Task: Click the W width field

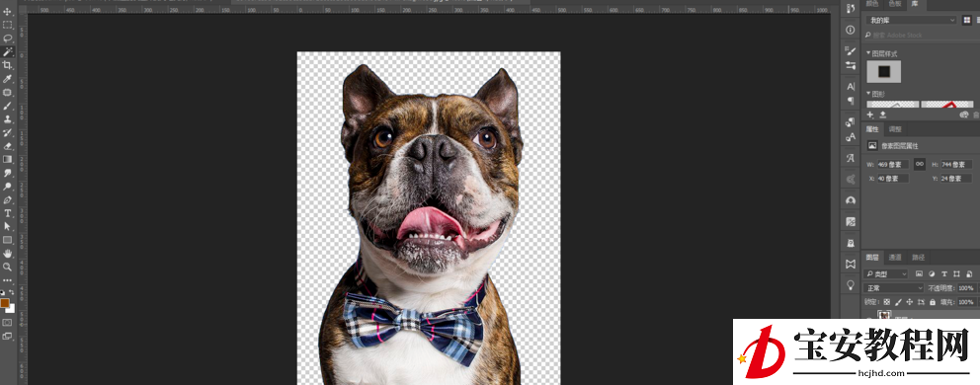Action: [x=892, y=165]
